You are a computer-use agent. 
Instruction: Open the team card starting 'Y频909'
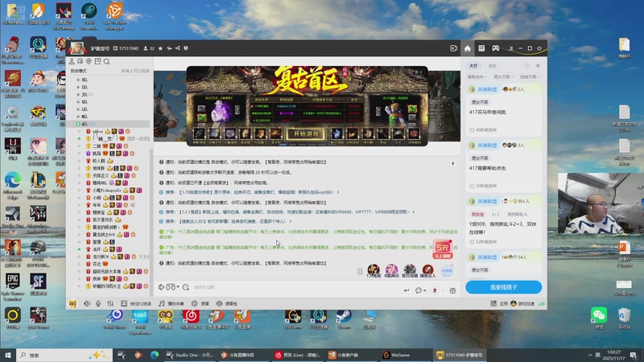coord(504,222)
